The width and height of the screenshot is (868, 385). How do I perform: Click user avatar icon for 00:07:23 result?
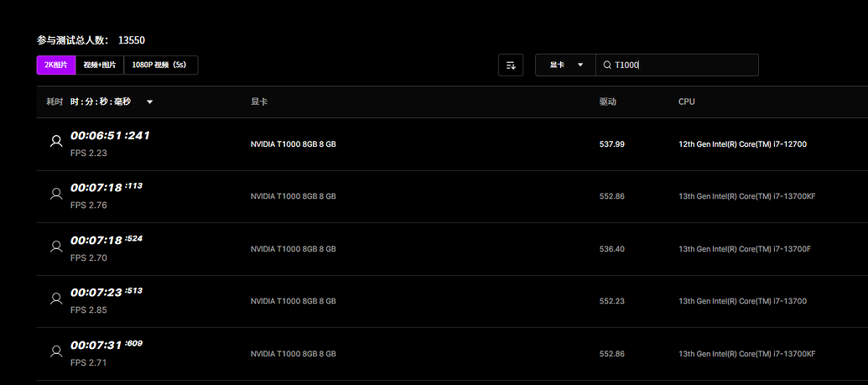coord(56,299)
